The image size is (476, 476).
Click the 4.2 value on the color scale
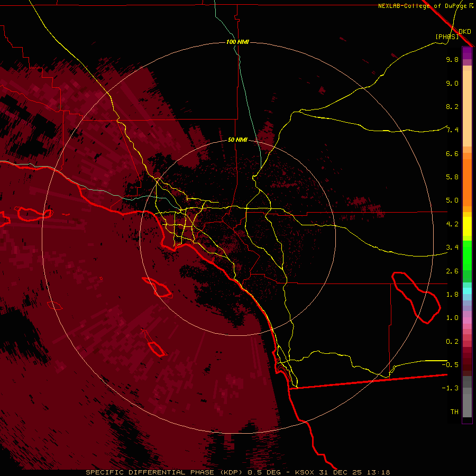452,224
